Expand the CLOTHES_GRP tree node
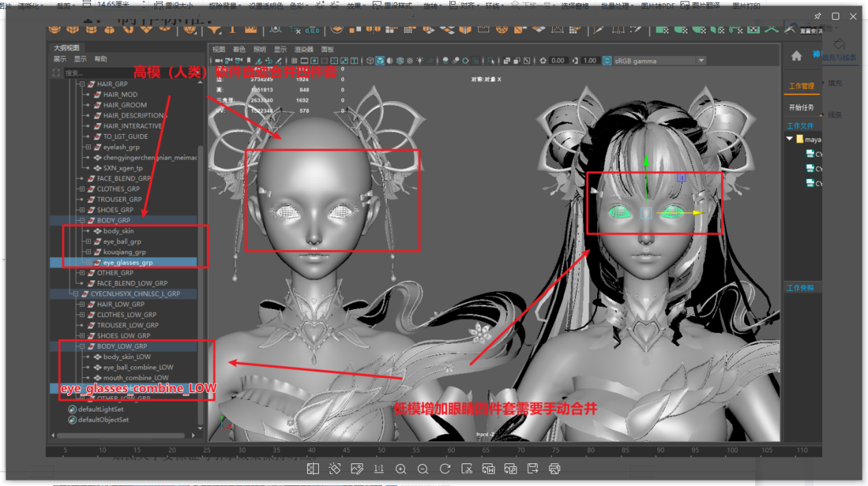Image resolution: width=868 pixels, height=486 pixels. click(81, 189)
